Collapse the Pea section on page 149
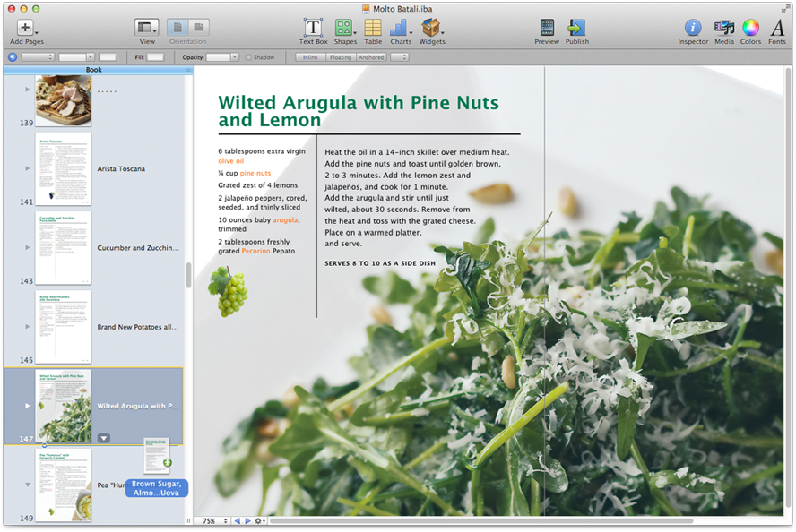796x532 pixels. tap(28, 485)
